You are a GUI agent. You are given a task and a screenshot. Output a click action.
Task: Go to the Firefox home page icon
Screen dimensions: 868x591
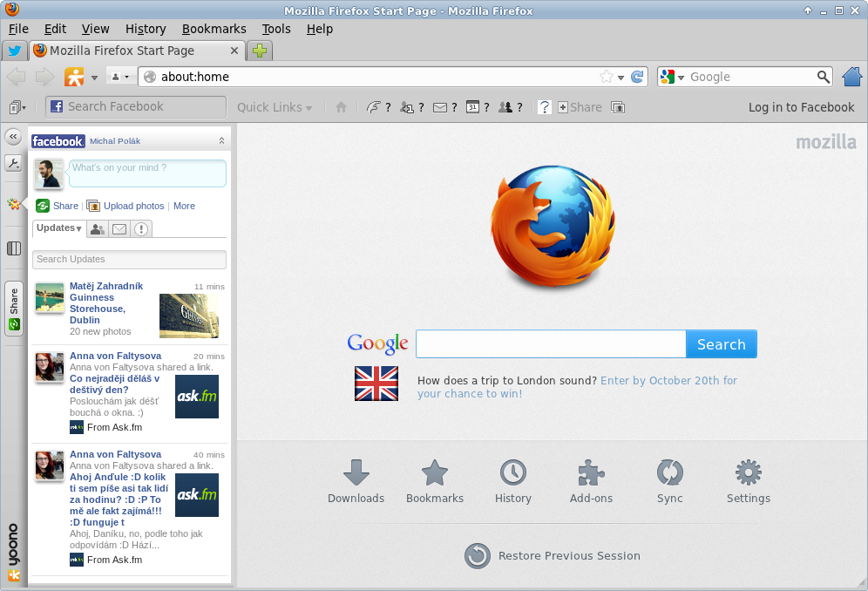click(x=852, y=77)
